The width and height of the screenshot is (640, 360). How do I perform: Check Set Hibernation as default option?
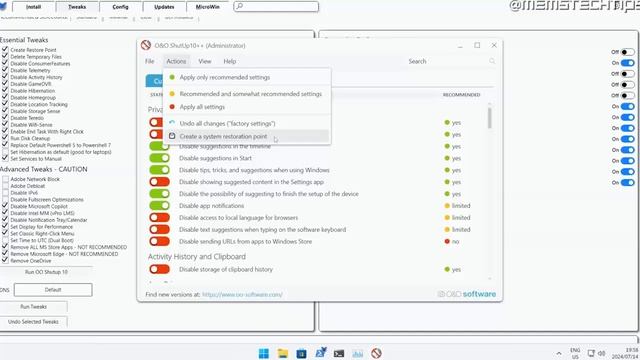click(x=5, y=151)
